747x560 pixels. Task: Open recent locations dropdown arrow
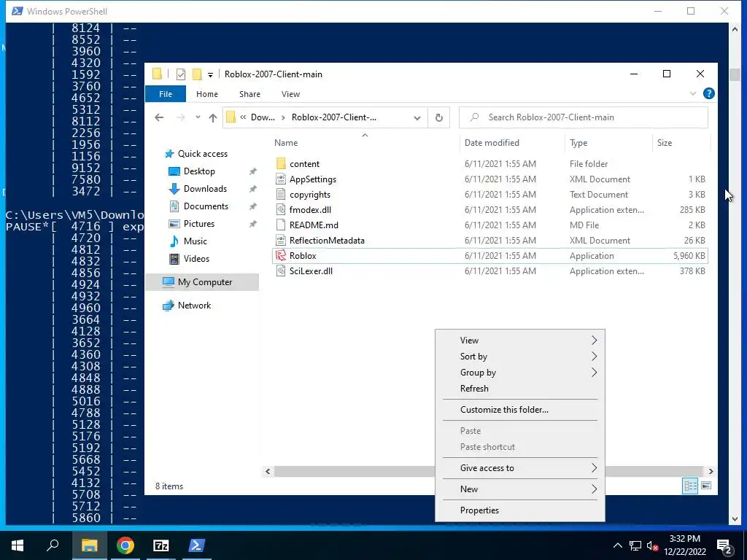[197, 117]
